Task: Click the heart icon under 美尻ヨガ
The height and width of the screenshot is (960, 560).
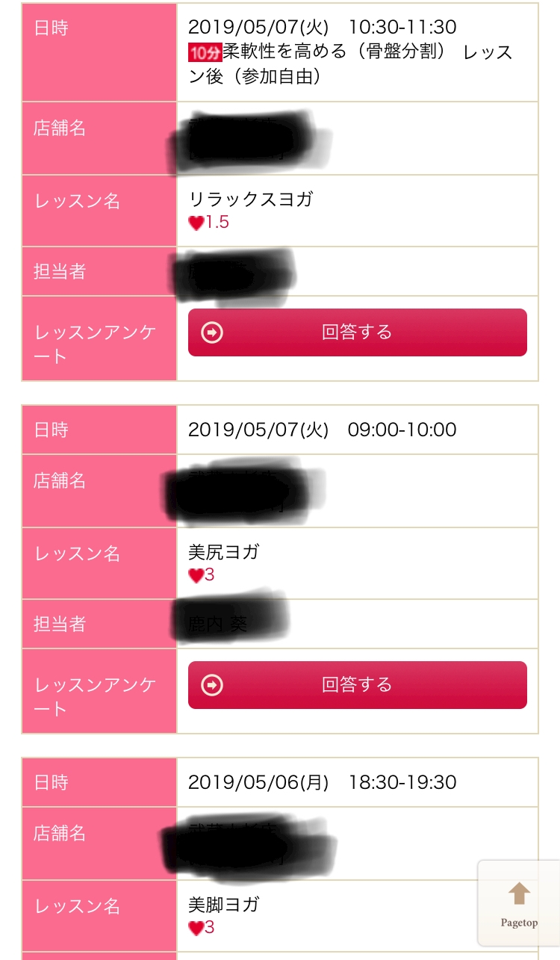Action: (196, 575)
